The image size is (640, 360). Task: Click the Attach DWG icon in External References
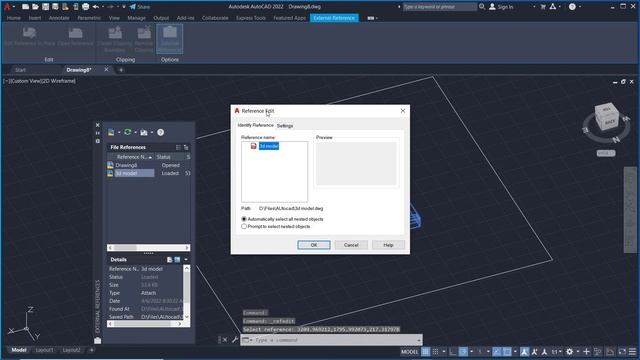(x=111, y=132)
